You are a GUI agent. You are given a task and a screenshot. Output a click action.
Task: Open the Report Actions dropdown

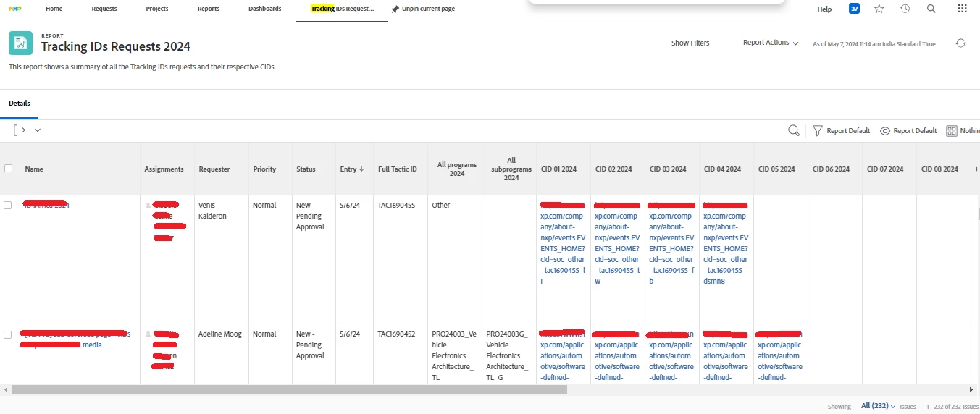tap(771, 43)
